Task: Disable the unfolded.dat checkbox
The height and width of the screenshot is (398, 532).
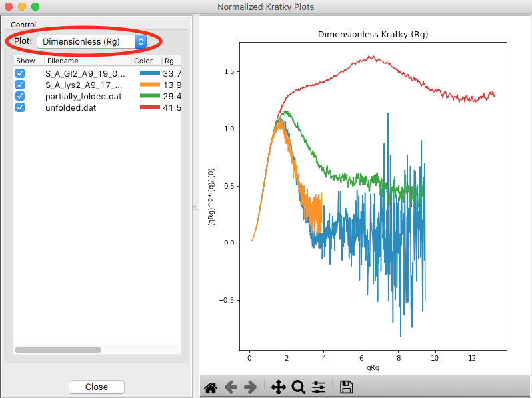Action: 20,107
